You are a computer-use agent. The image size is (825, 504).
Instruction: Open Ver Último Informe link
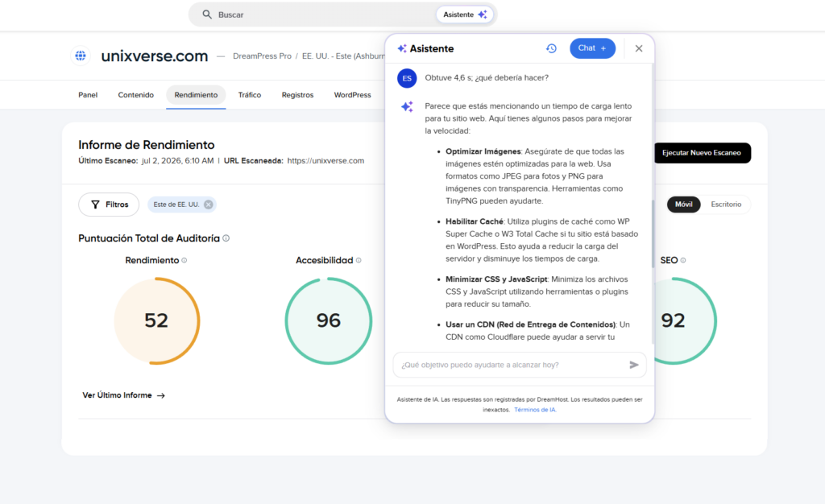(x=123, y=395)
